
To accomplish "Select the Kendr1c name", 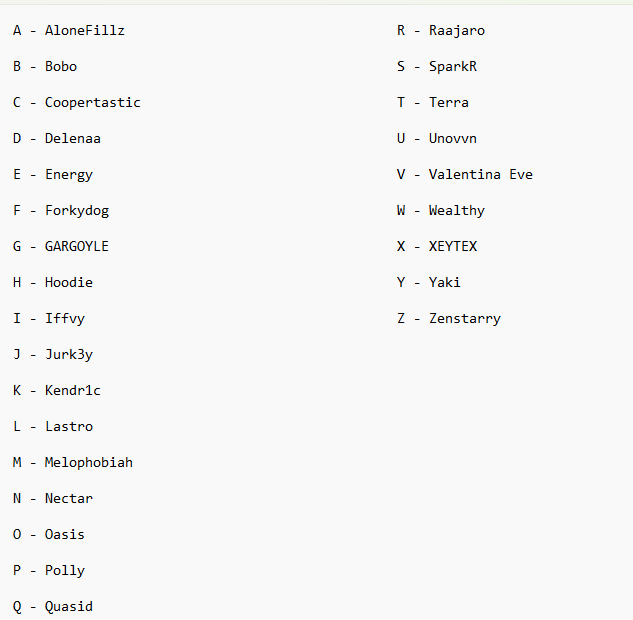I will [73, 390].
